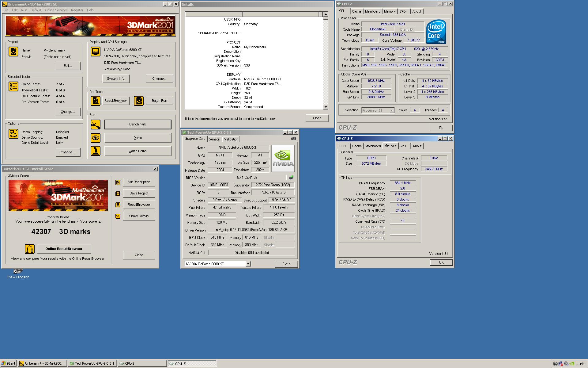The image size is (588, 368).
Task: Click the Online ResultBrowser podium icon
Action: pyautogui.click(x=30, y=249)
